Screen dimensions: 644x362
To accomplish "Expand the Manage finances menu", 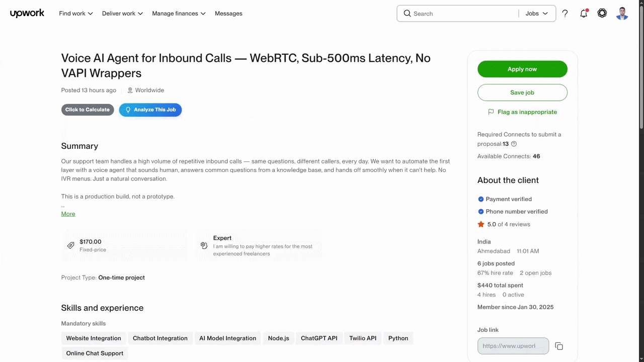I will (x=179, y=14).
